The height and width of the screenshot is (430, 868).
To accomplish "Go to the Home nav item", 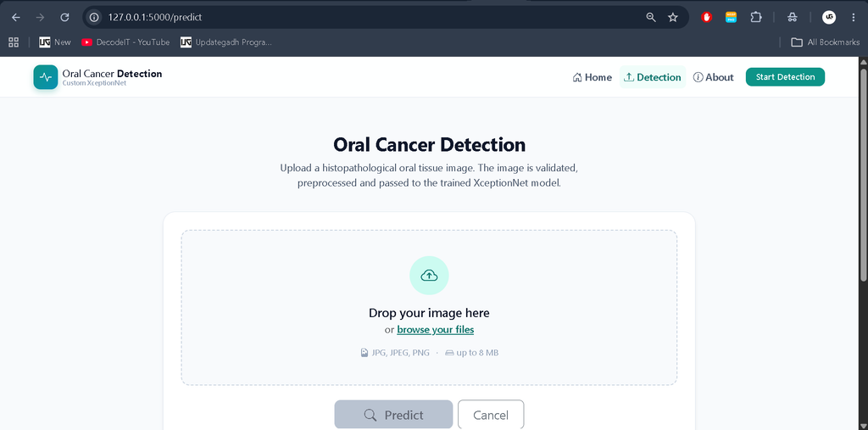I will coord(593,77).
